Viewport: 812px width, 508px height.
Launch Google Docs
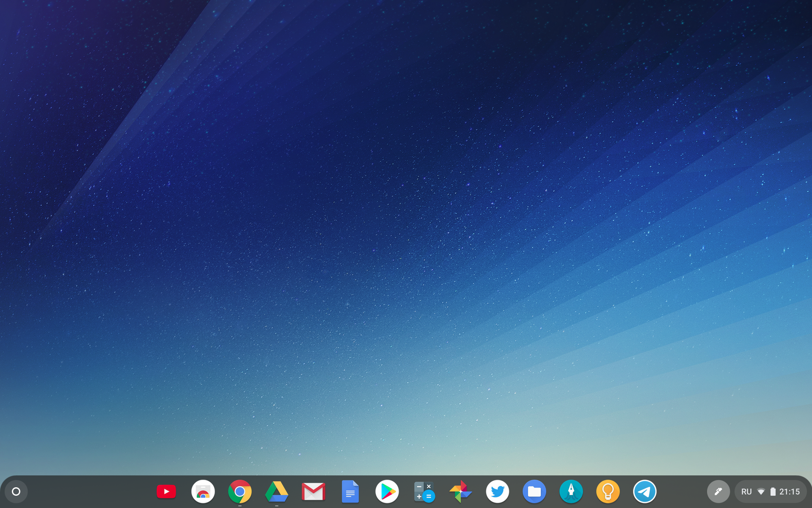(x=350, y=491)
